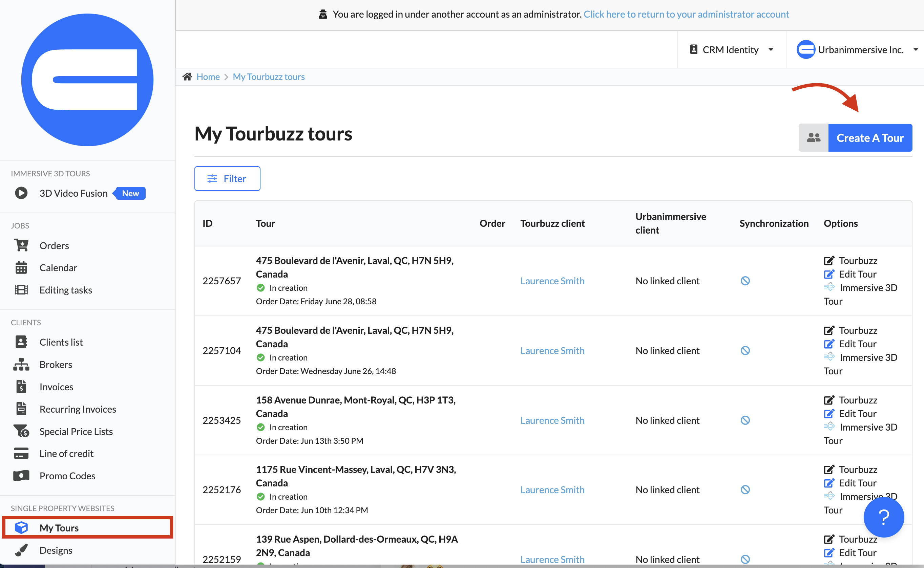The height and width of the screenshot is (568, 924).
Task: Click the New badge beside 3D Video Fusion
Action: point(130,193)
